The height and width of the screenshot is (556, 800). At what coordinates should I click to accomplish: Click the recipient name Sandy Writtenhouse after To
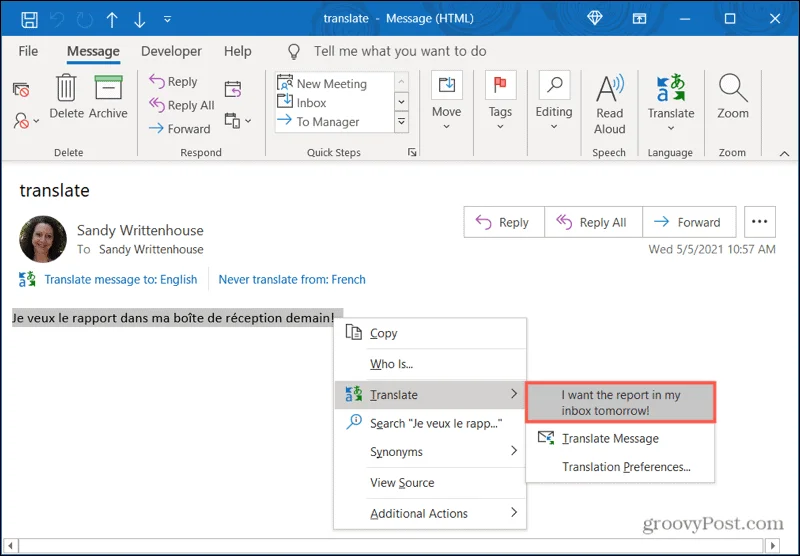point(151,249)
